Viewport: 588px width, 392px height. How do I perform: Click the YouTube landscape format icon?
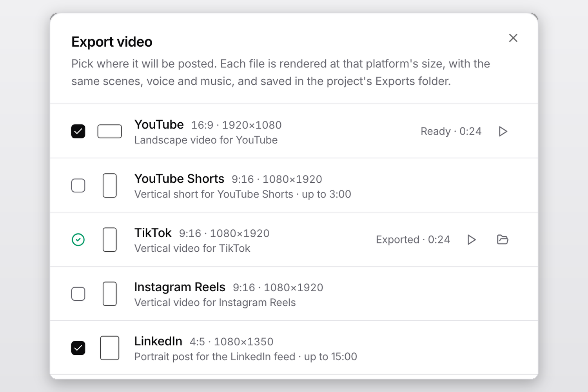[x=110, y=131]
